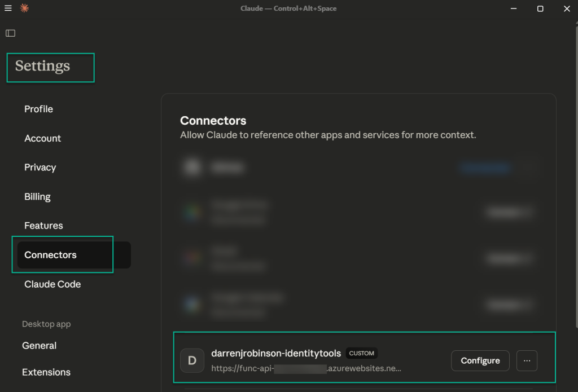
Task: Toggle the sidebar panel icon
Action: 10,33
